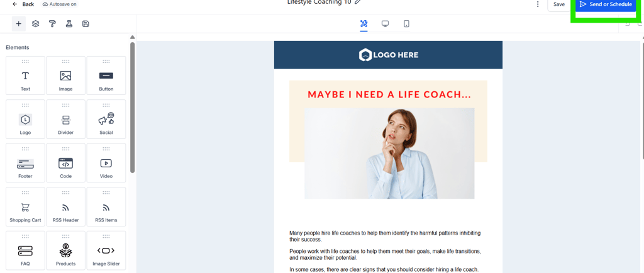Select the RSS Items element
The width and height of the screenshot is (644, 273).
[106, 206]
